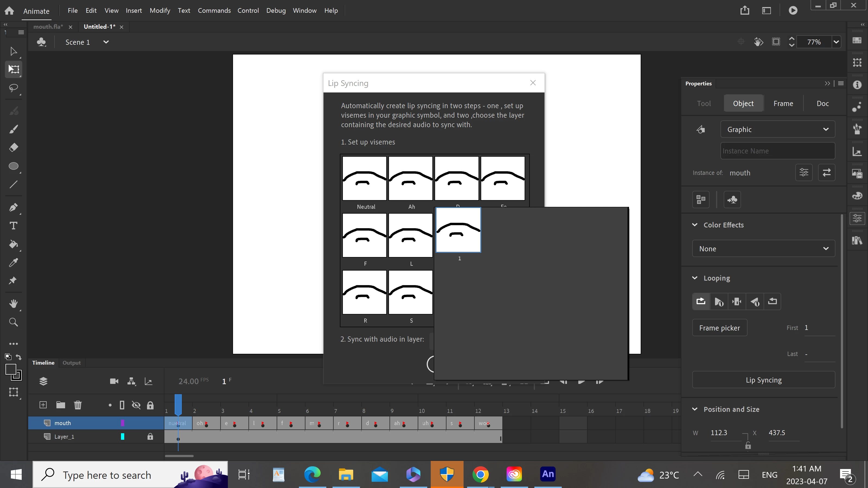Screen dimensions: 868x488
Task: Select the Paint Bucket tool
Action: [x=14, y=244]
